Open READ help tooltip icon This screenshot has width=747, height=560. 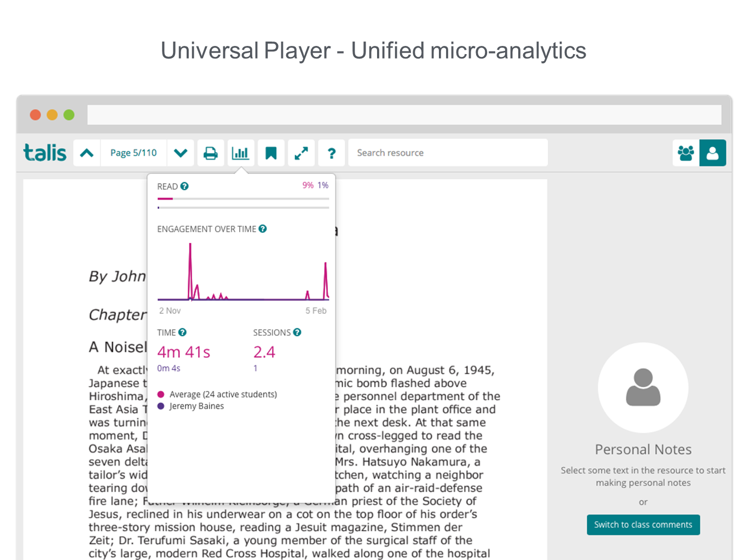pyautogui.click(x=184, y=186)
